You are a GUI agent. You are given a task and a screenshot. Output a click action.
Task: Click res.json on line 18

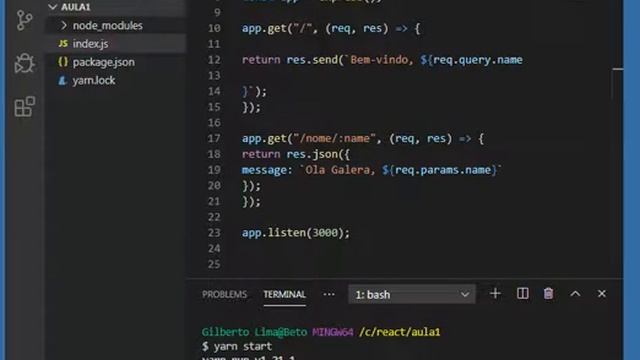tap(312, 154)
